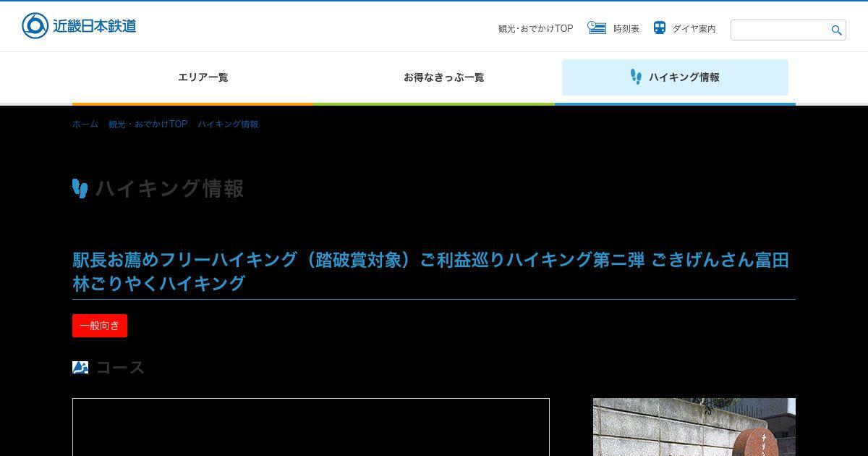Click the footprints icon beside the page heading

pyautogui.click(x=80, y=188)
